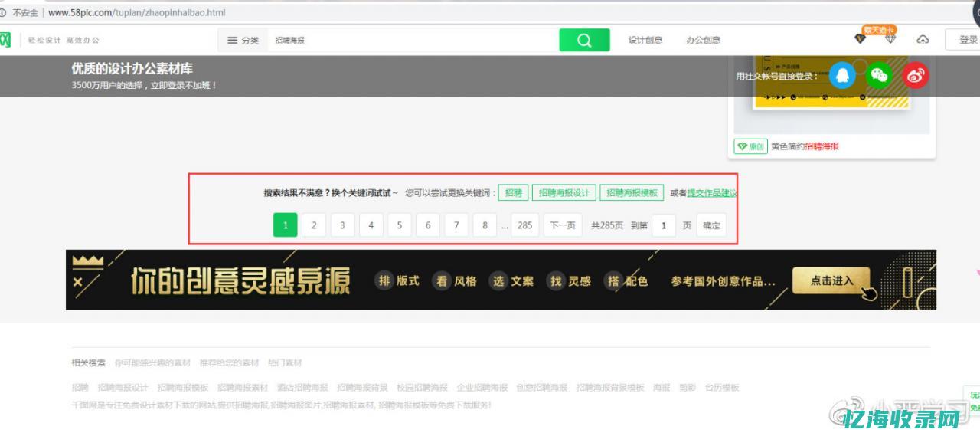Switch to the 推荐给您的素材 tab
Viewport: 980px width, 436px height.
tap(229, 362)
